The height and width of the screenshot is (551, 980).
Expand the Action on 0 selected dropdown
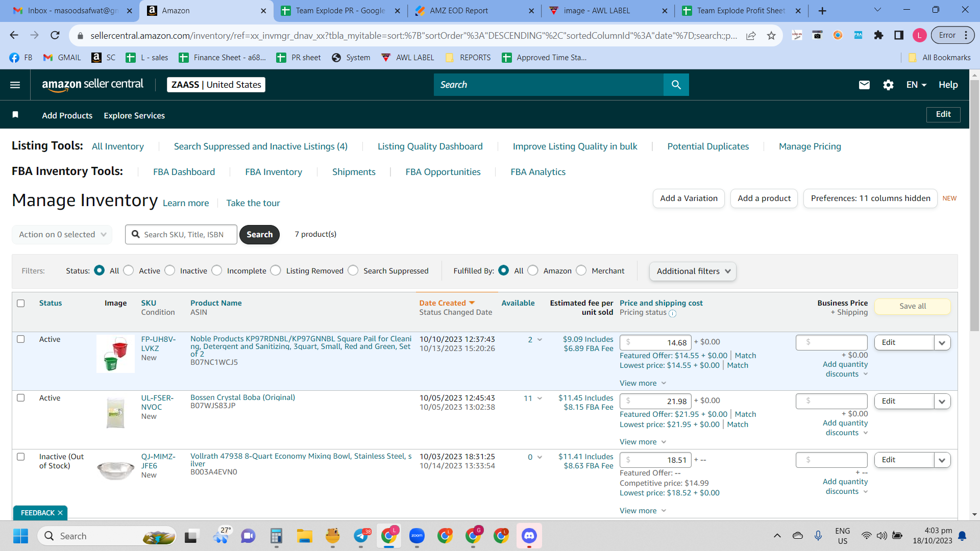62,235
